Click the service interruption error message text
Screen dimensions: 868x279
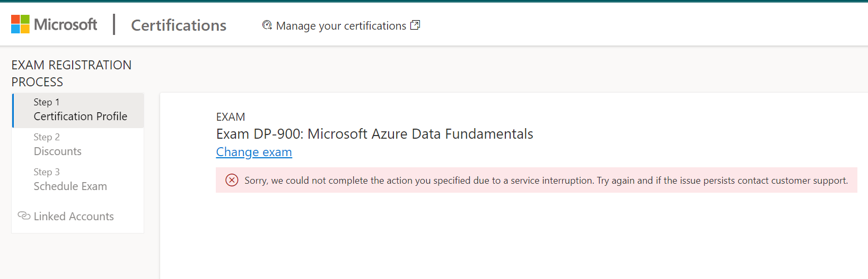point(546,181)
